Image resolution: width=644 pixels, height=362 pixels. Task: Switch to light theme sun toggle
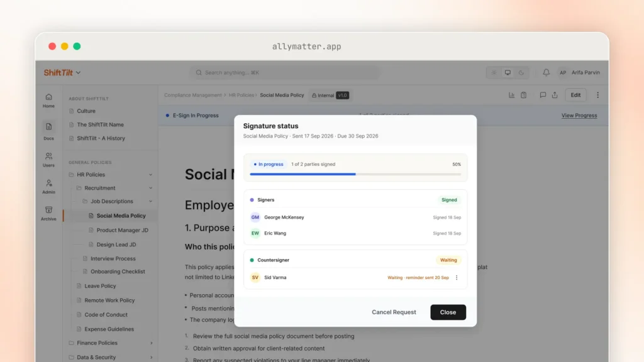[494, 73]
